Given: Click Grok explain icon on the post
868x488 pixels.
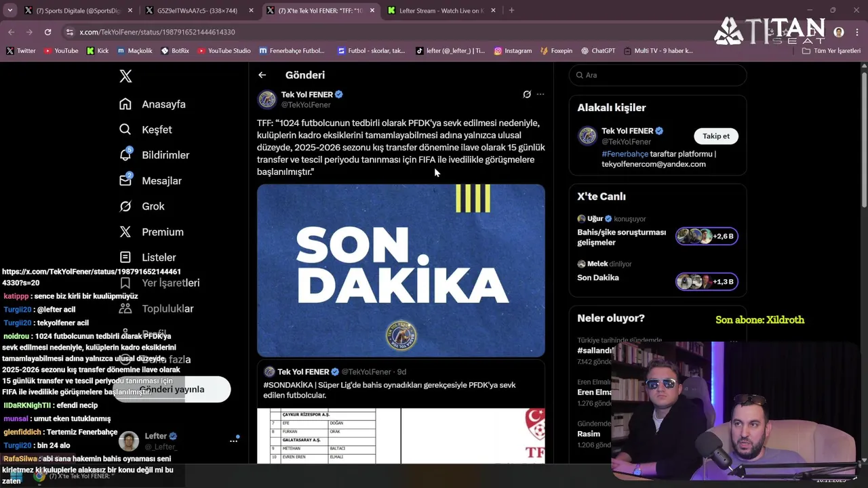Looking at the screenshot, I should [527, 94].
